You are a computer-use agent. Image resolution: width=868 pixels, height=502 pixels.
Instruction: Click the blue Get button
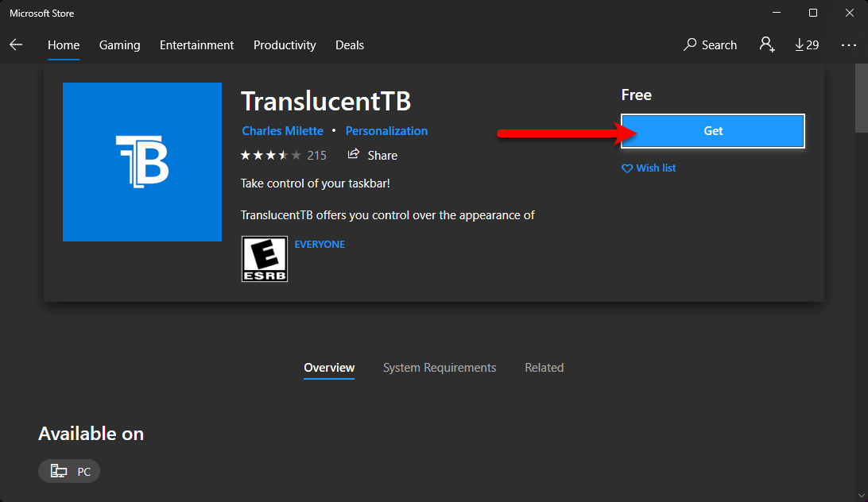(x=713, y=130)
